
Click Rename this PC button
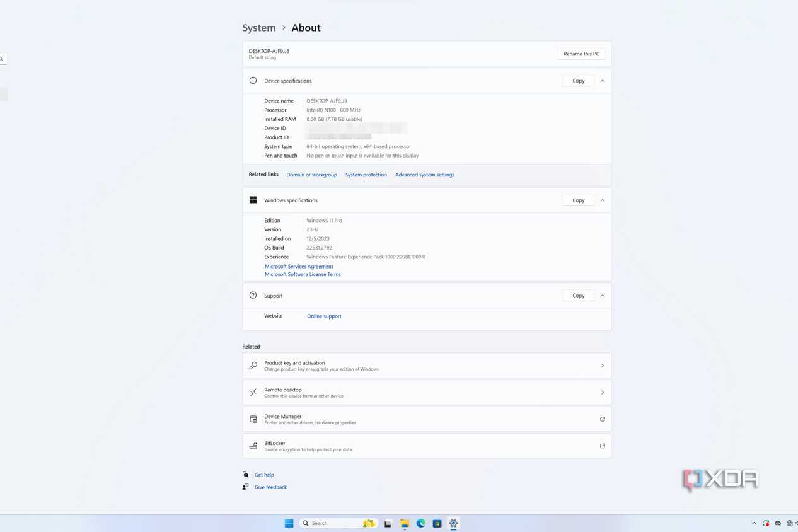[581, 54]
